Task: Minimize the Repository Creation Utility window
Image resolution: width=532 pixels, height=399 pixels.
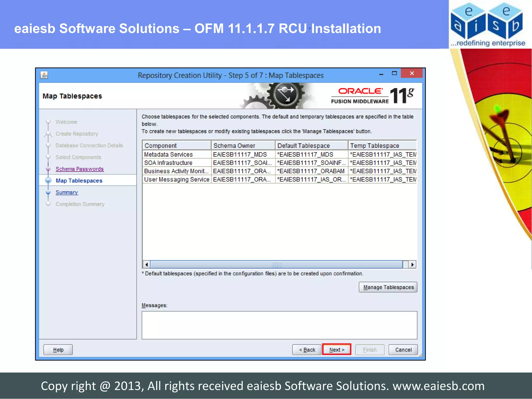Action: 381,74
